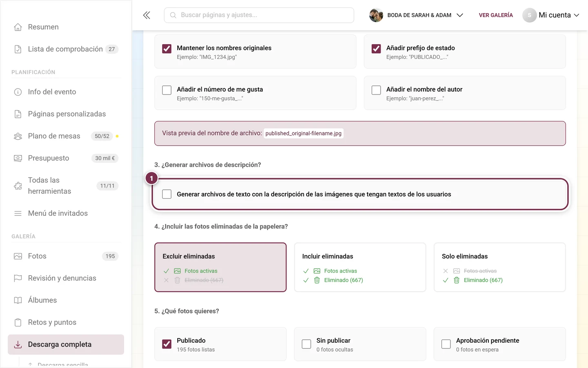Click the 195 badge beside Fotos
This screenshot has width=588, height=368.
[110, 256]
